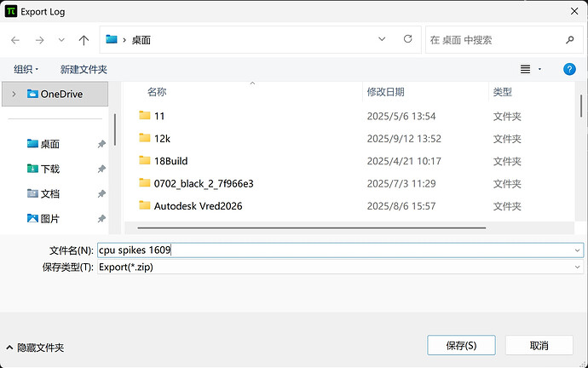The height and width of the screenshot is (368, 588).
Task: Open the recent locations dropdown chevron
Action: (x=61, y=39)
